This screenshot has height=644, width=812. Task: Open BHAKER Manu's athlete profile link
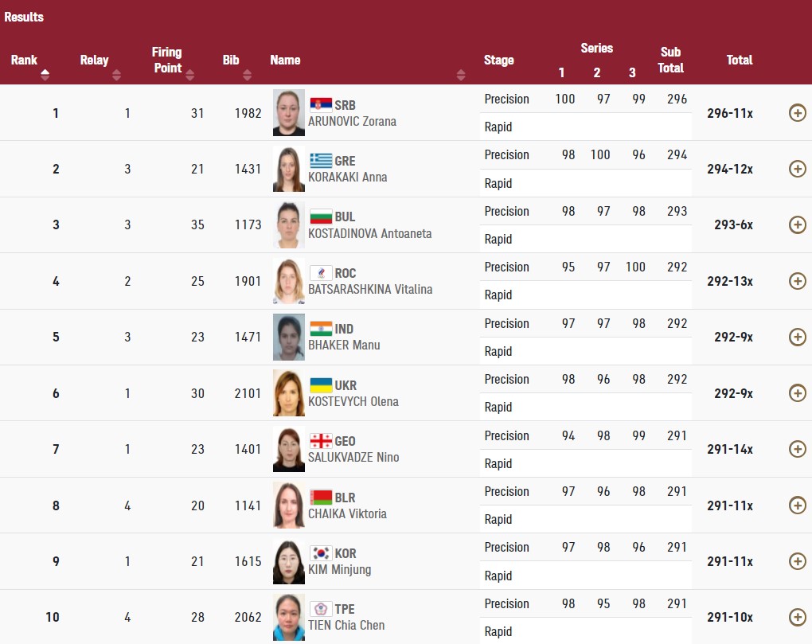point(344,345)
